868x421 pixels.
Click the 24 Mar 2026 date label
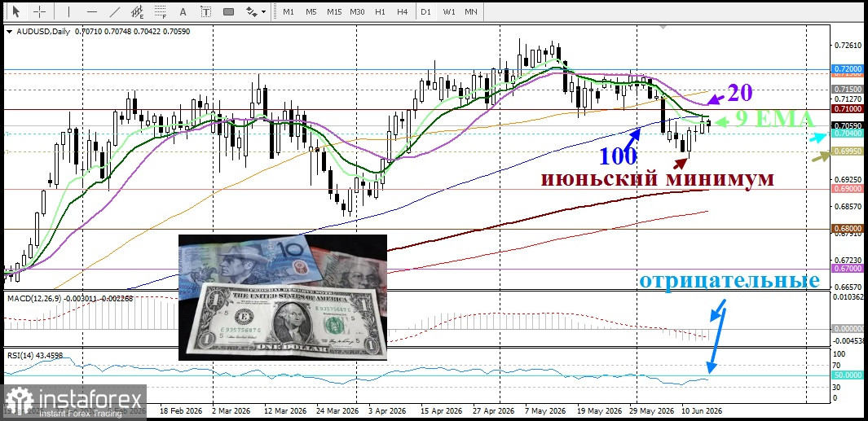(x=337, y=411)
